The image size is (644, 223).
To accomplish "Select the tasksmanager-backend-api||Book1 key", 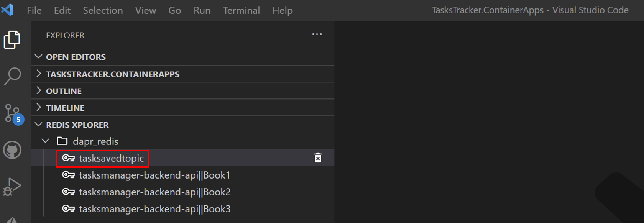I will [x=154, y=175].
